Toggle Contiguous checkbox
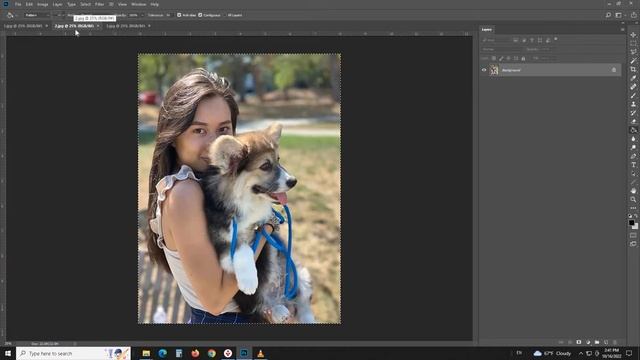The width and height of the screenshot is (640, 360). coord(200,15)
